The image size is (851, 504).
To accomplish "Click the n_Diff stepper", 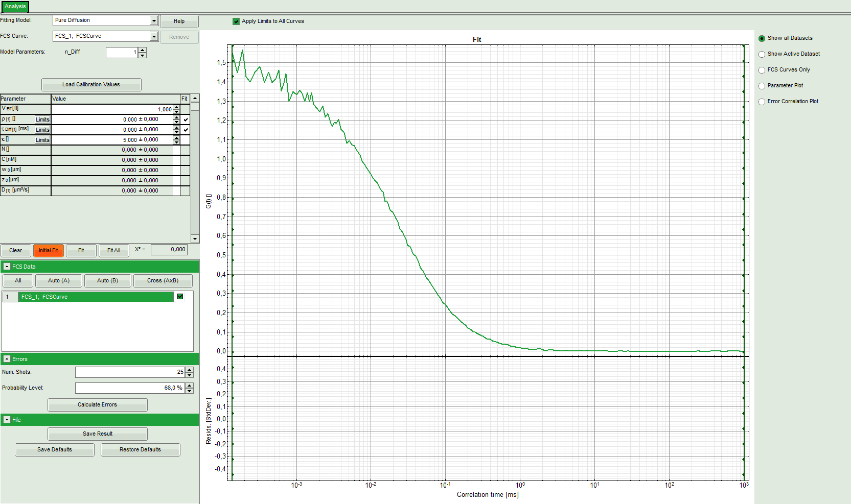I will tap(143, 52).
